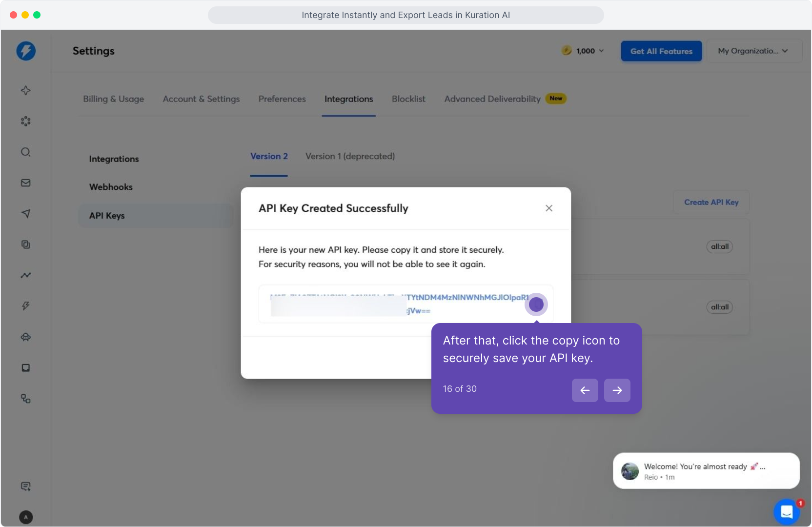
Task: Open the workflow nodes icon in sidebar
Action: click(x=26, y=399)
